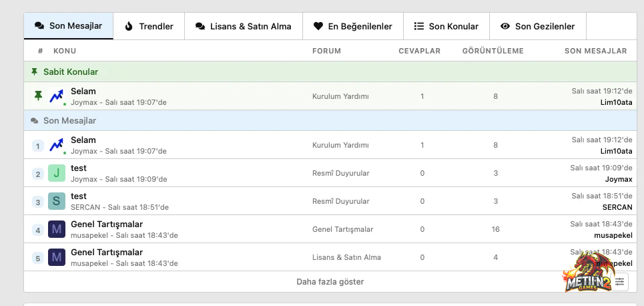
Task: Click Joymax avatar in row 1 Selam
Action: click(x=57, y=145)
